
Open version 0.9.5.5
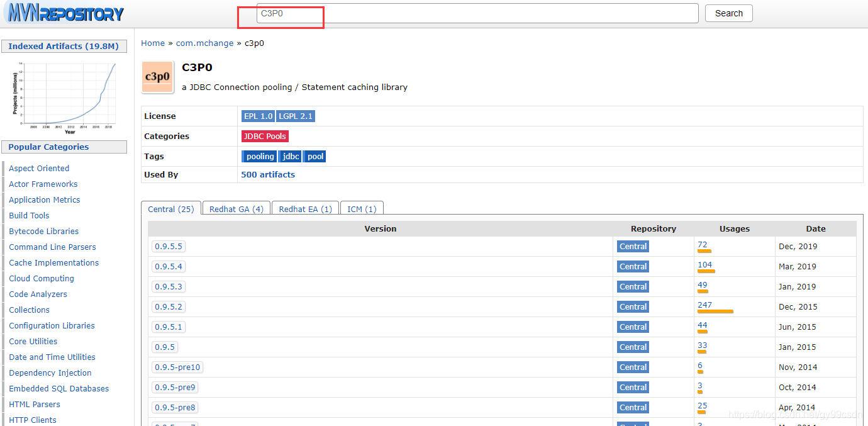pos(169,246)
